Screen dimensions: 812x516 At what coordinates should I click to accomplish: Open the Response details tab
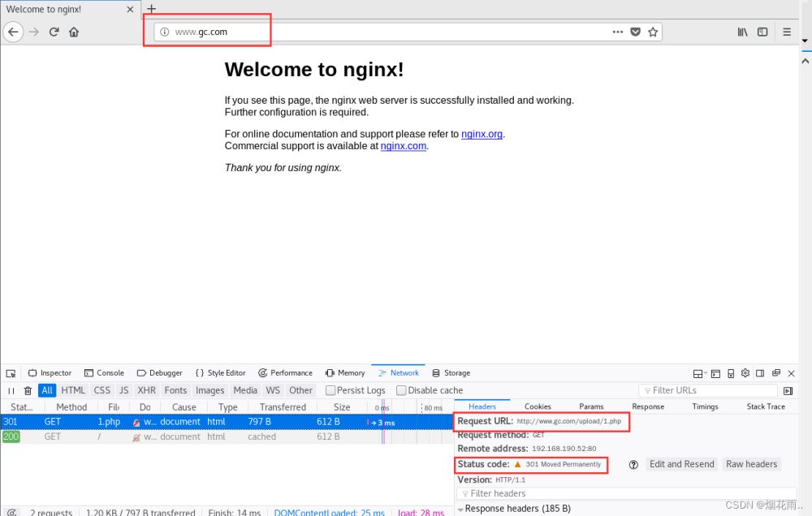pos(648,406)
